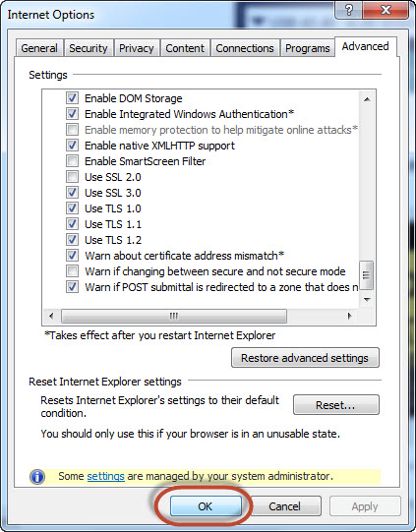Open the settings link in the info bar
Screen dimensions: 416x532
click(x=105, y=476)
